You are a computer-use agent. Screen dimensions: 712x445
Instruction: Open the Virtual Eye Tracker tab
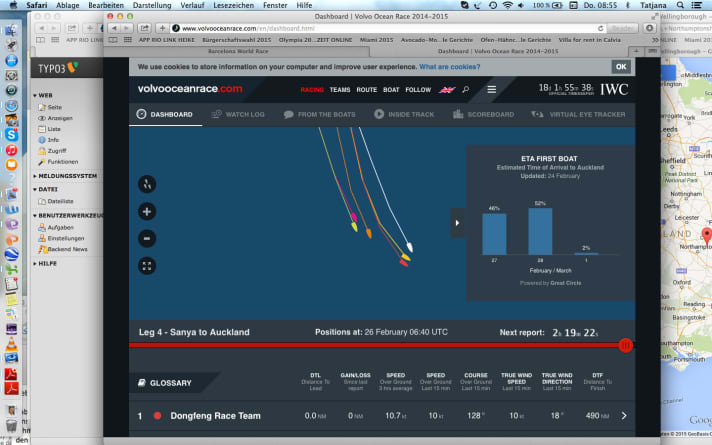pos(578,114)
